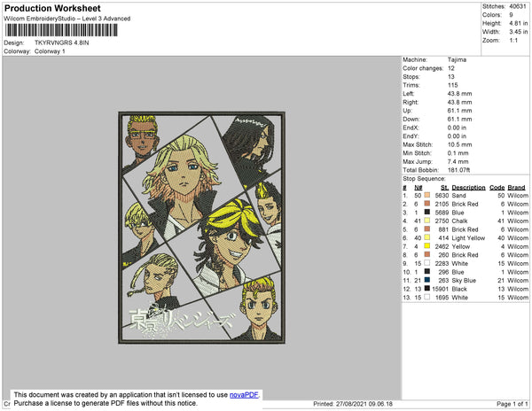
Task: Click the total bobbin value '181.07ft'
Action: 458,170
